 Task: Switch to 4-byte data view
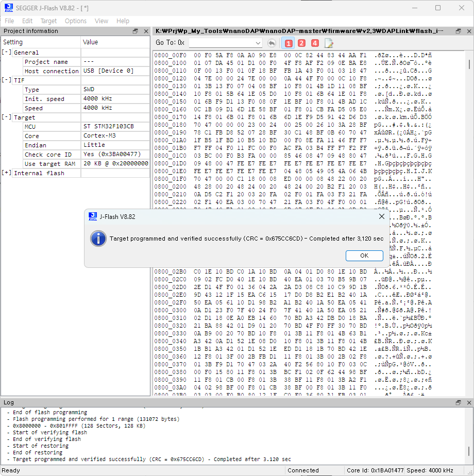click(315, 43)
